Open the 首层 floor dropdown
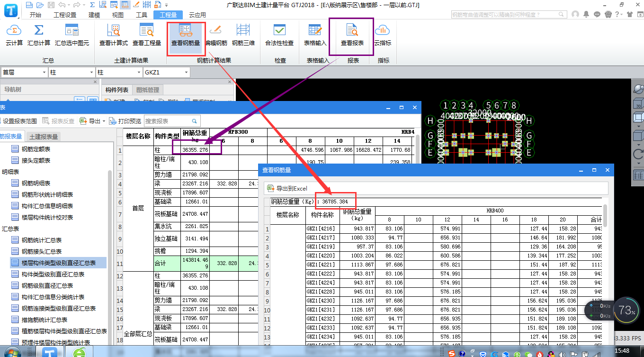Viewport: 644px width, 357px height. (44, 72)
